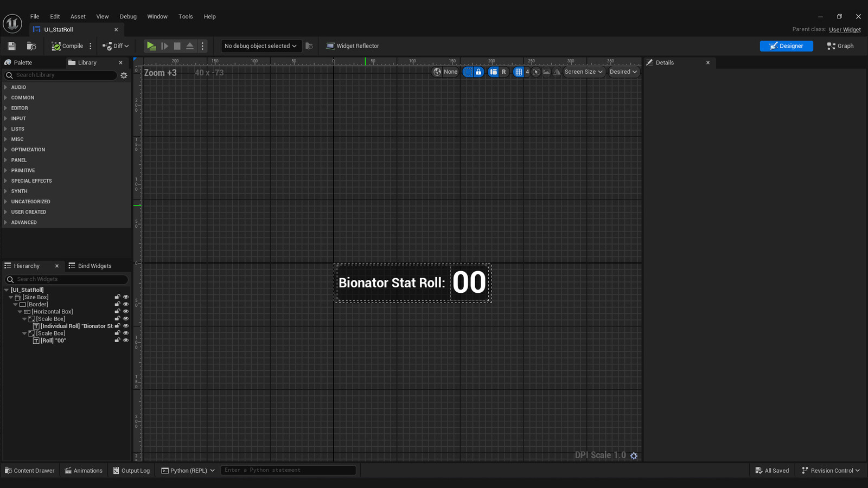The width and height of the screenshot is (868, 488).
Task: Toggle render transform R mode
Action: 504,72
